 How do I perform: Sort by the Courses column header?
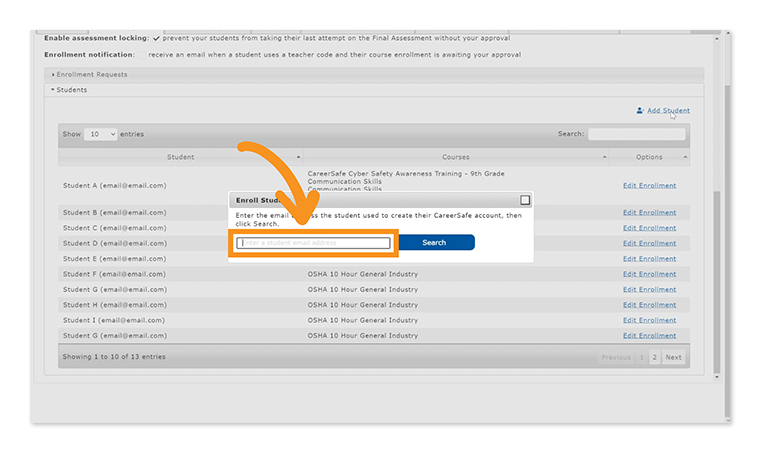click(x=456, y=157)
